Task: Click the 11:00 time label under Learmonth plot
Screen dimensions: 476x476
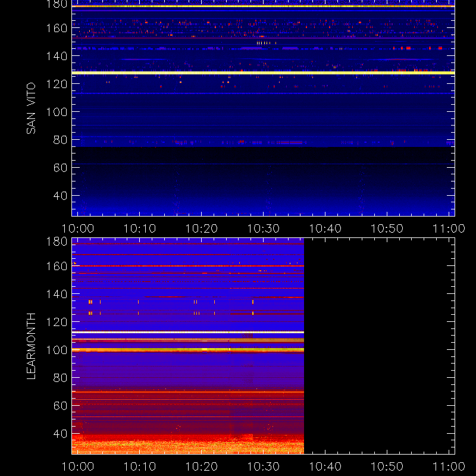Action: 449,466
